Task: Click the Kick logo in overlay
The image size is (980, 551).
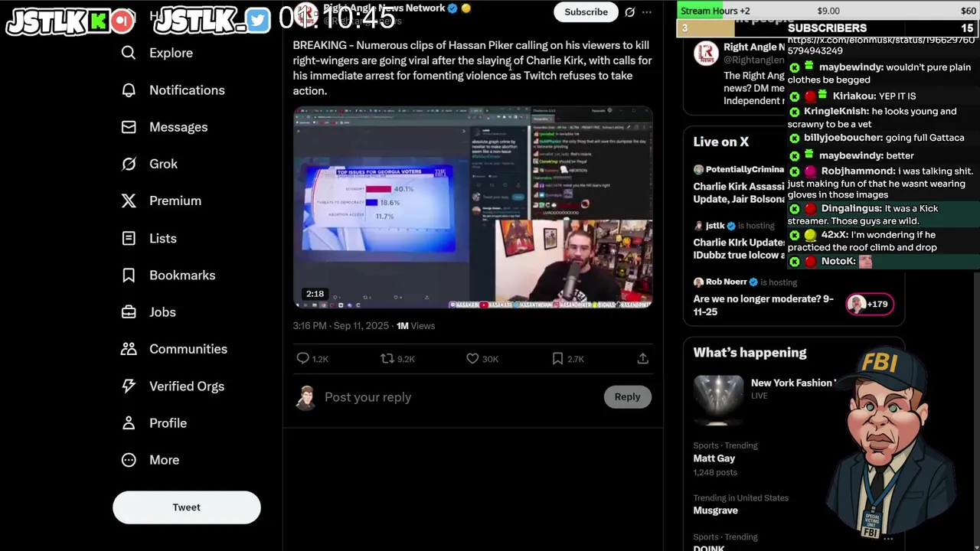Action: (x=98, y=21)
